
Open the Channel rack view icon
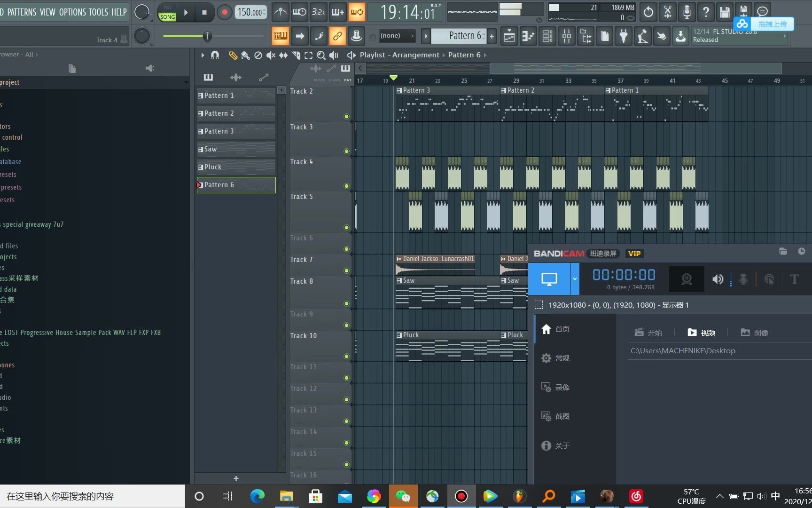(547, 36)
